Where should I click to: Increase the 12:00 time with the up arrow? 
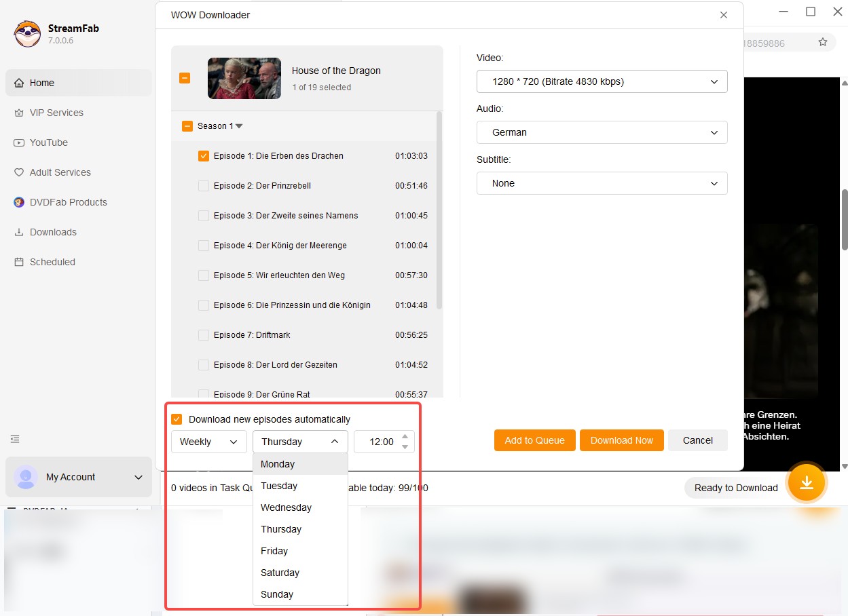404,436
